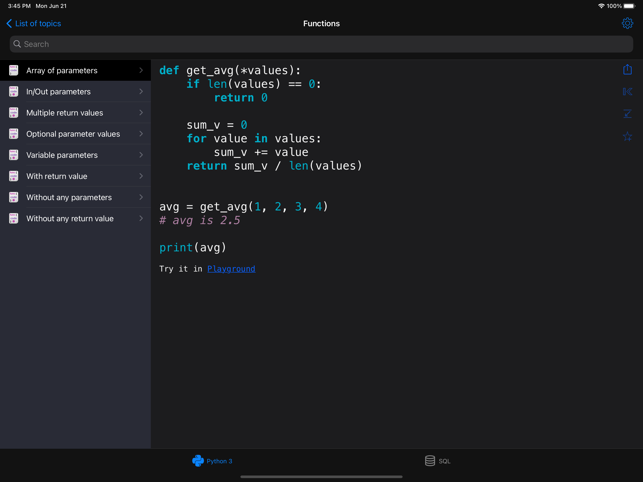Click the Array of parameters document icon

(14, 71)
